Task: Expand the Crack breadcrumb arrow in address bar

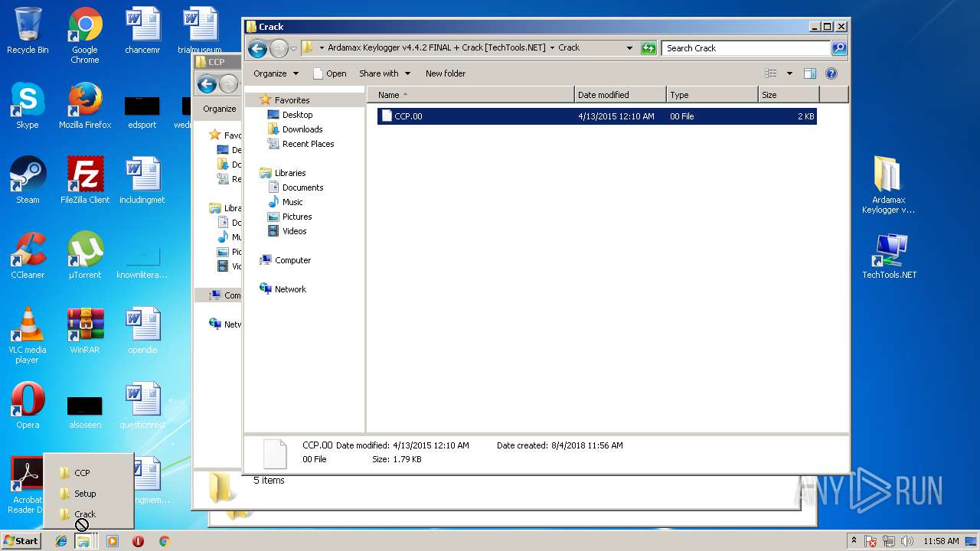Action: pos(552,47)
